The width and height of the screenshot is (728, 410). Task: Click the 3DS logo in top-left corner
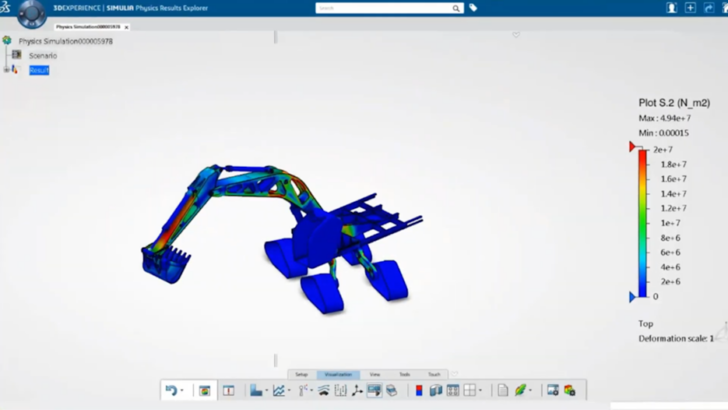(x=6, y=7)
